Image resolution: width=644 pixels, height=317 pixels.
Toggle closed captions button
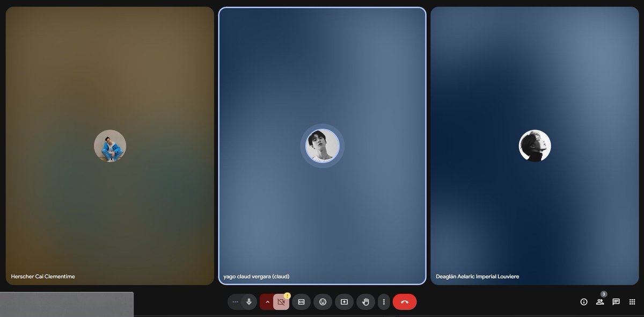coord(302,302)
